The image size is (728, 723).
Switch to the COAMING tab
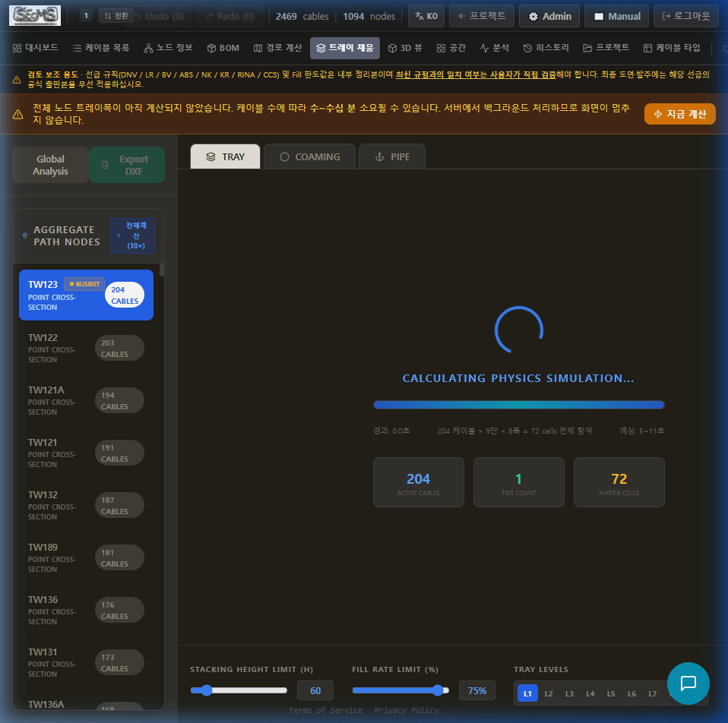pyautogui.click(x=310, y=157)
